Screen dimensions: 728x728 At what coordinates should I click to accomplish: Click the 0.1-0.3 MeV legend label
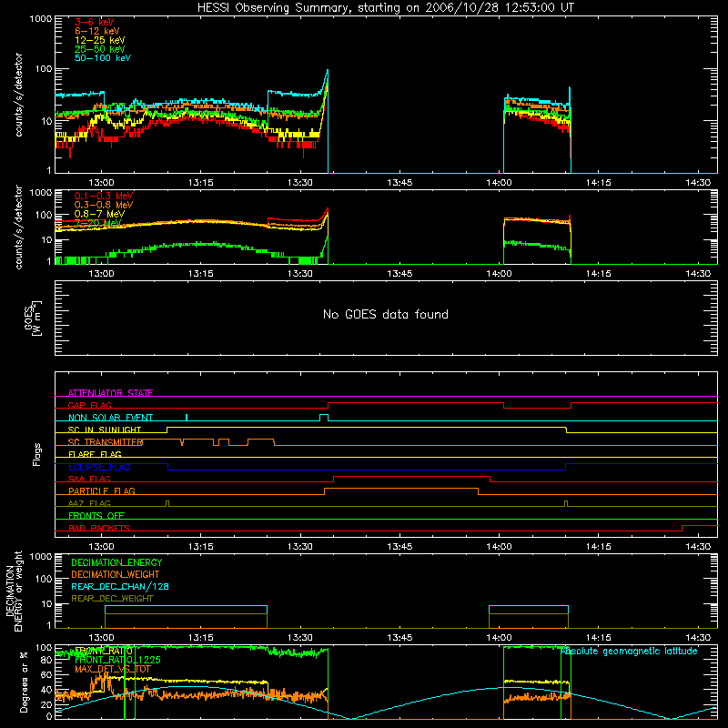click(x=104, y=196)
